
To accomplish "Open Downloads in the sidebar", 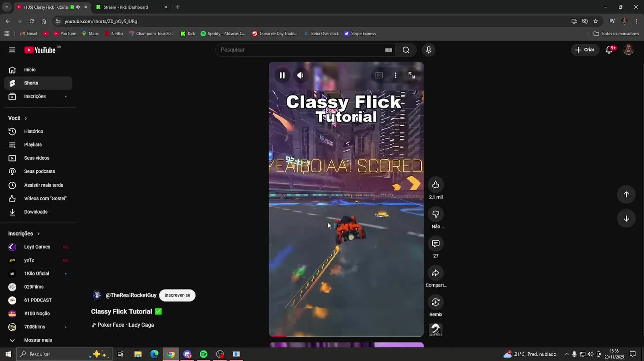I will tap(38, 212).
